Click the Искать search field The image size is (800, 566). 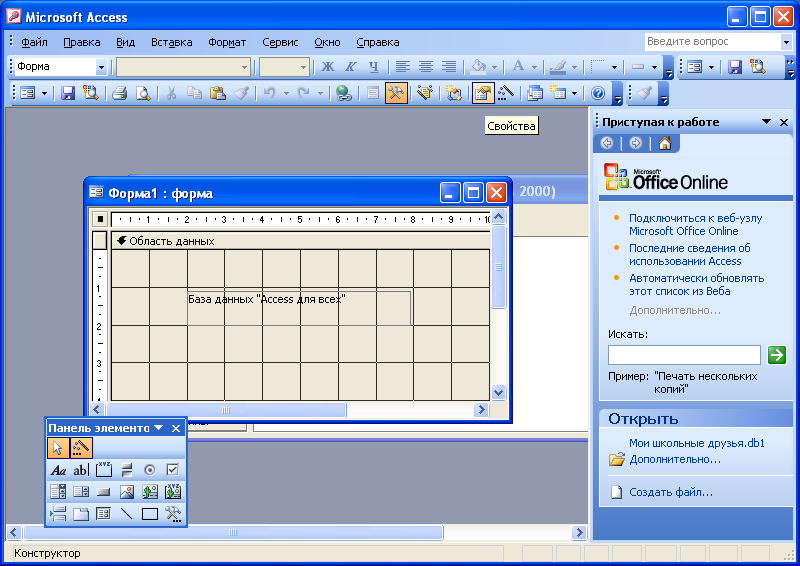pyautogui.click(x=684, y=355)
